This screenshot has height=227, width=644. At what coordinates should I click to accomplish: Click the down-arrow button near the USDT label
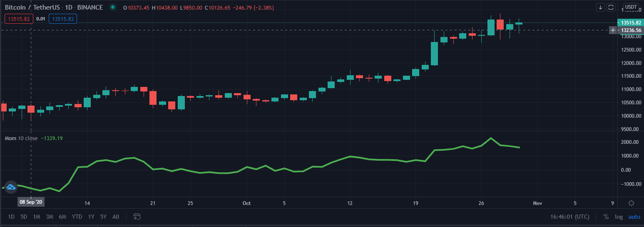600,7
